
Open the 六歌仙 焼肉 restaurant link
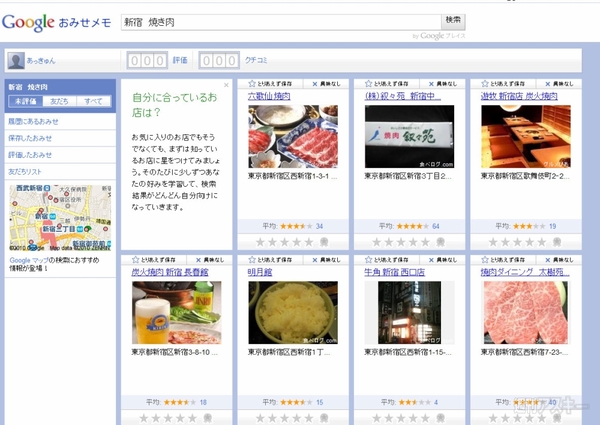point(269,96)
